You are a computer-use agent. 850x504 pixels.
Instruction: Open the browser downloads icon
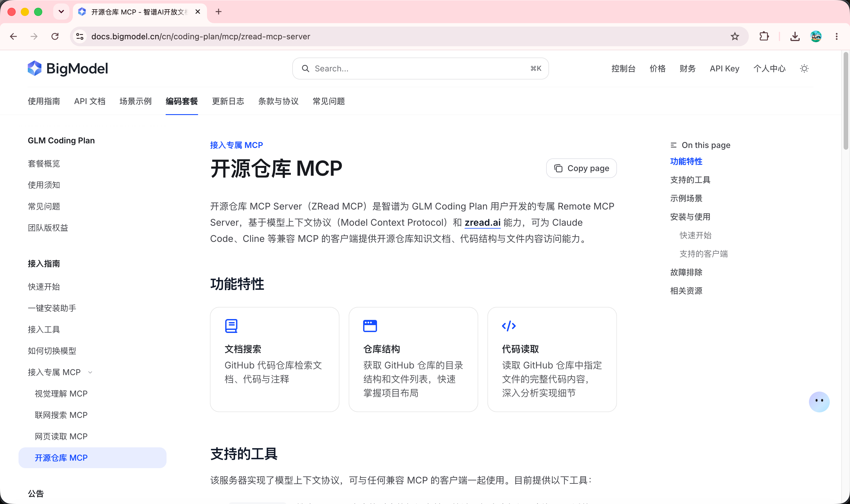[x=794, y=36]
